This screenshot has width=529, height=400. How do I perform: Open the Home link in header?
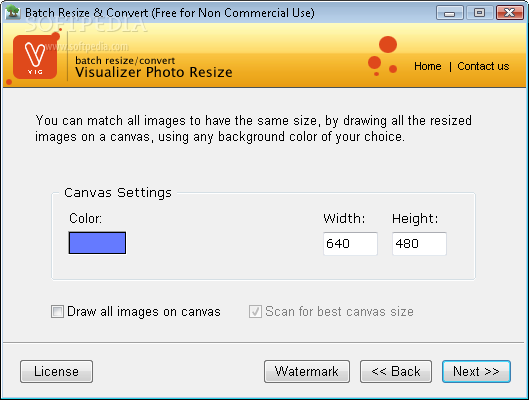[427, 66]
